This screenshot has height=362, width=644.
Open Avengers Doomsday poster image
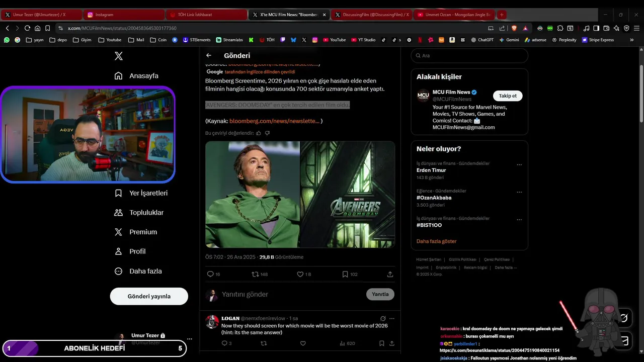click(348, 194)
